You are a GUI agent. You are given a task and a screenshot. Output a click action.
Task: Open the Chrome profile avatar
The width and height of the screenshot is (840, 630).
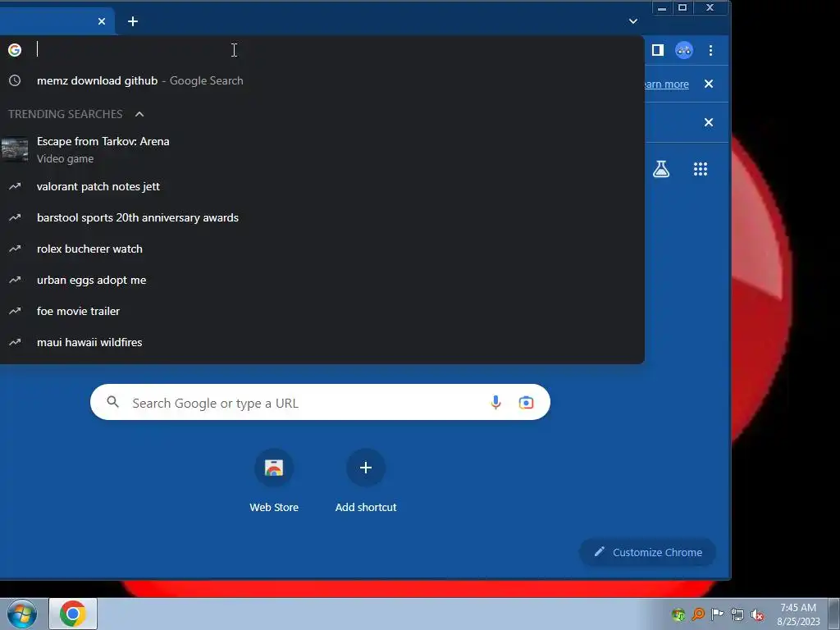683,50
